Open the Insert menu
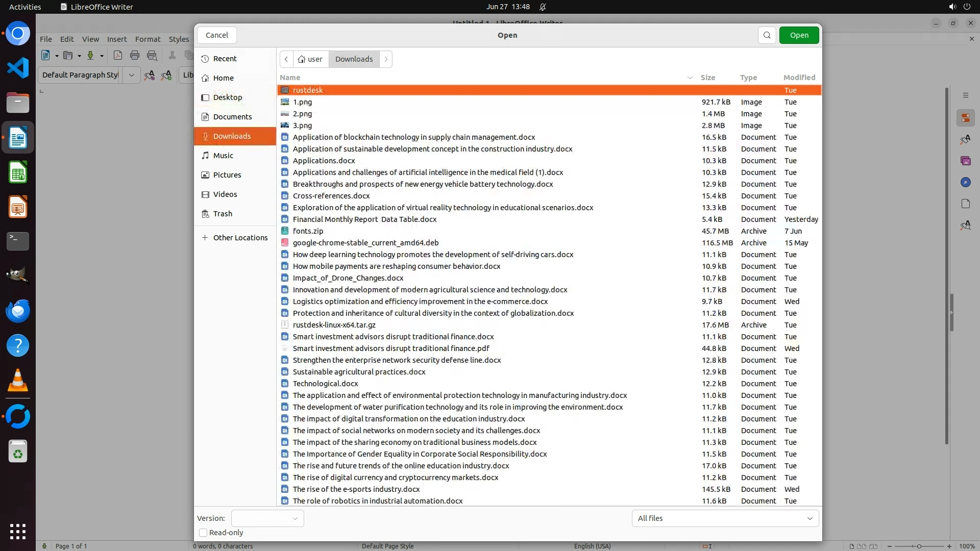This screenshot has height=551, width=980. [117, 39]
